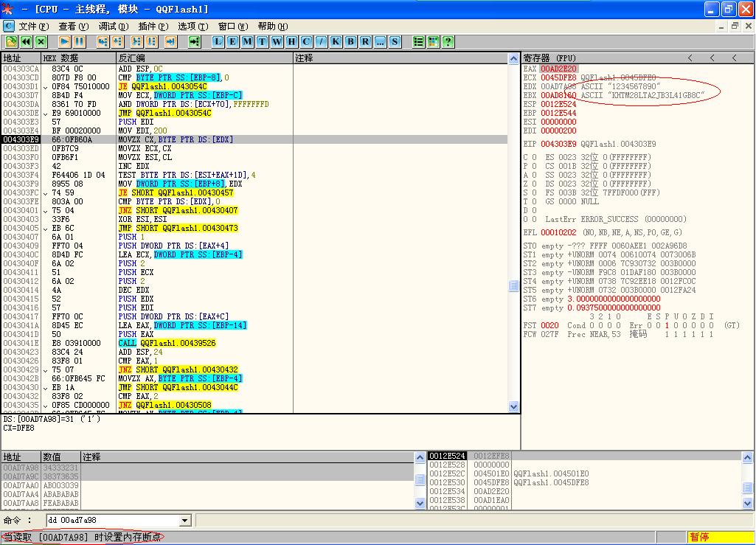
Task: Open the Log window with L button
Action: [x=218, y=42]
